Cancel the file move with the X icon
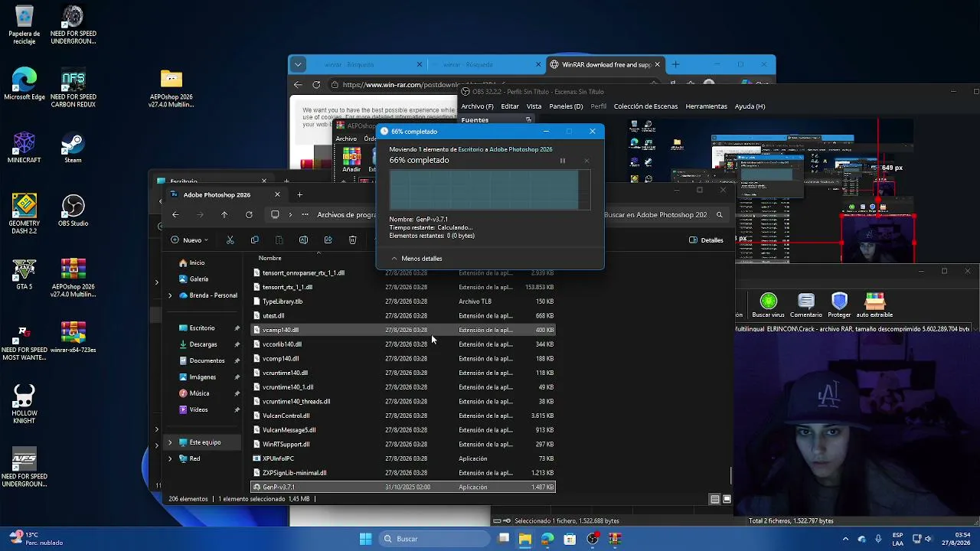This screenshot has width=980, height=551. tap(586, 161)
